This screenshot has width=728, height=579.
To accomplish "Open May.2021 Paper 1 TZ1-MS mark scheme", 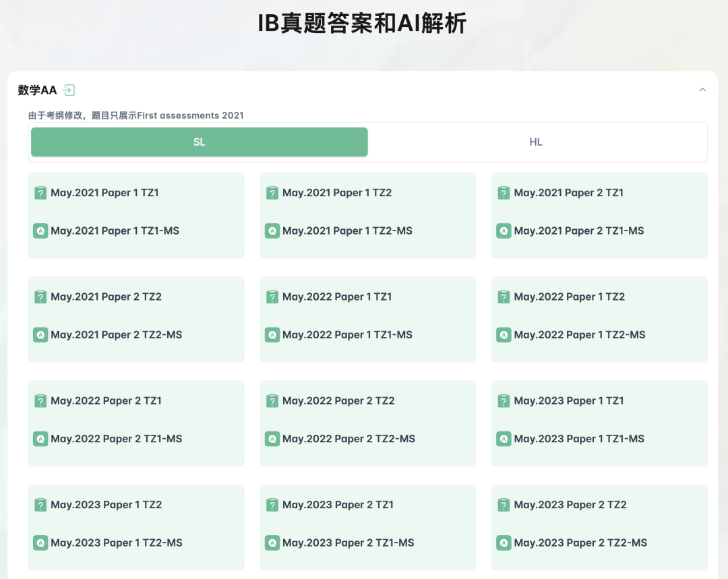I will [x=115, y=231].
